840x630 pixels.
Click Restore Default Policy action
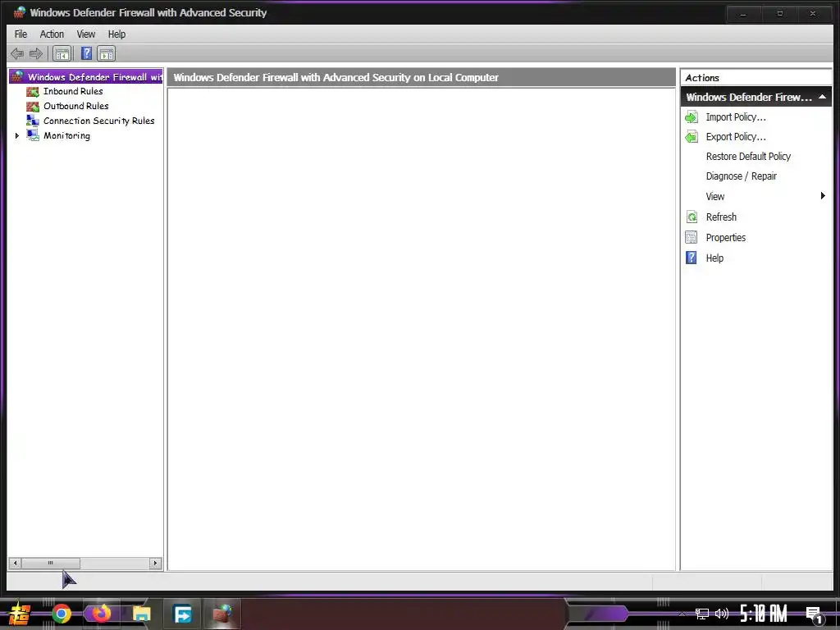point(748,157)
